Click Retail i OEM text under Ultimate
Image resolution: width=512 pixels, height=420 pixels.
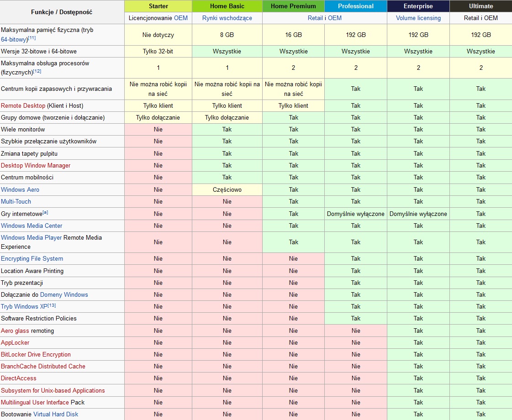coord(481,18)
